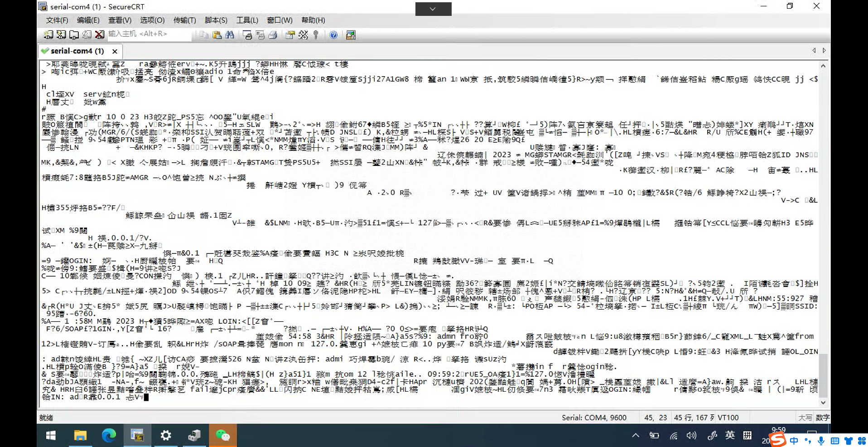Viewport: 868px width, 447px height.
Task: Click the 大写 caps lock indicator
Action: [x=805, y=418]
